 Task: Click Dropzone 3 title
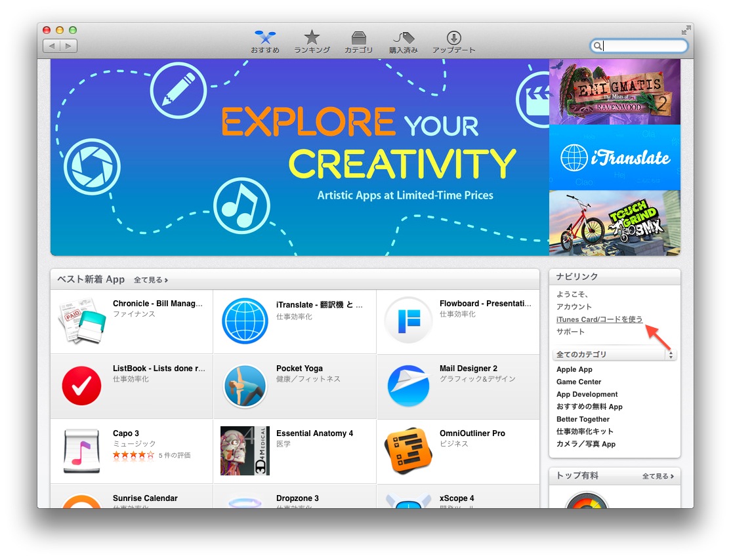[297, 498]
